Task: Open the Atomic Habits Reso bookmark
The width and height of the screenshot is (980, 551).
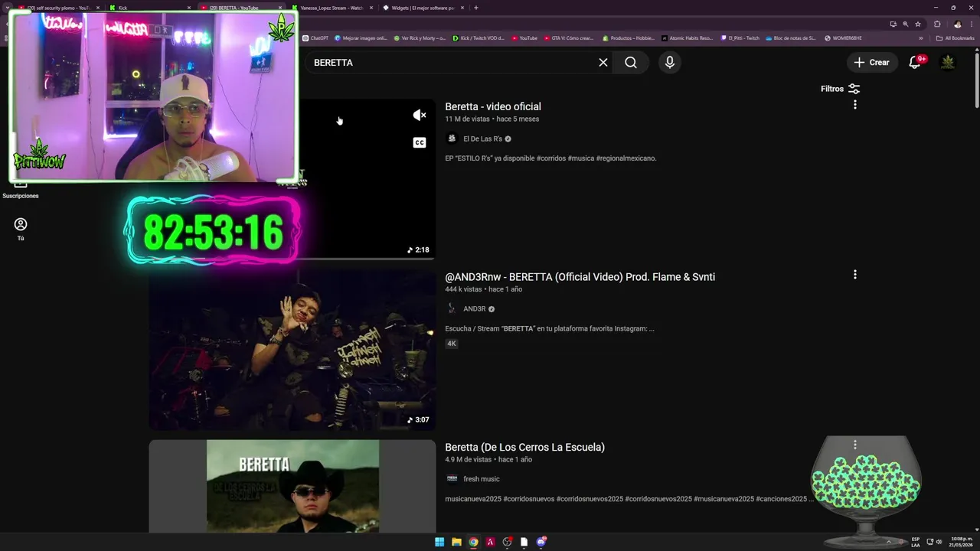Action: pyautogui.click(x=688, y=37)
